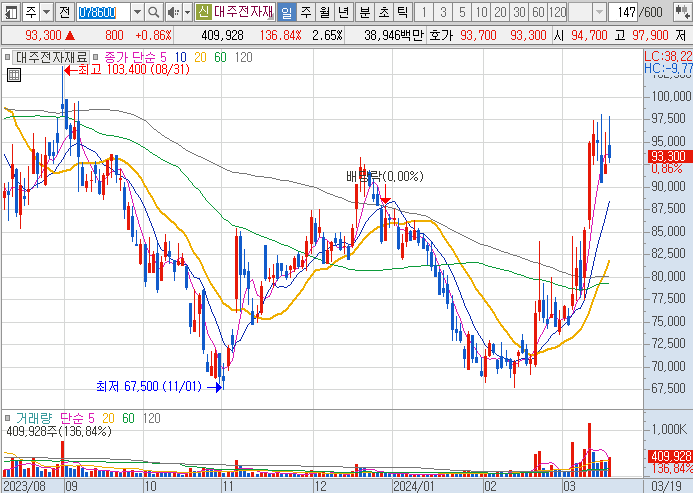
Task: Select the 20 interval button in top toolbar
Action: click(x=500, y=12)
